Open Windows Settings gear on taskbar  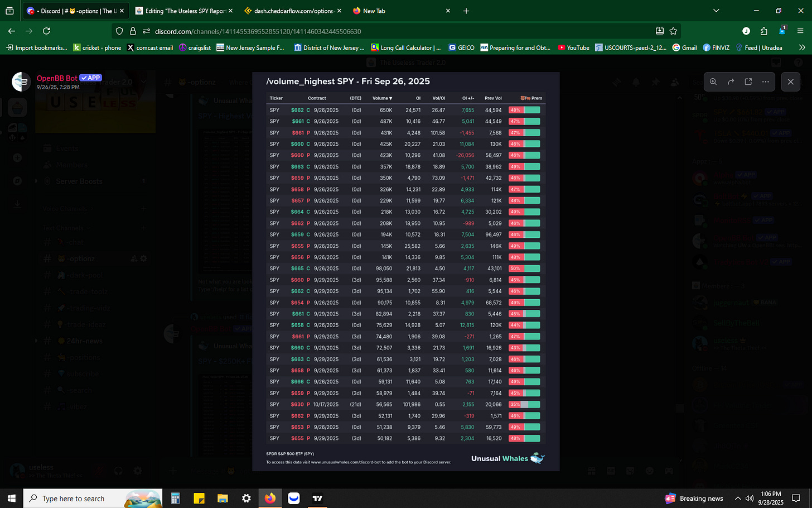pos(246,499)
